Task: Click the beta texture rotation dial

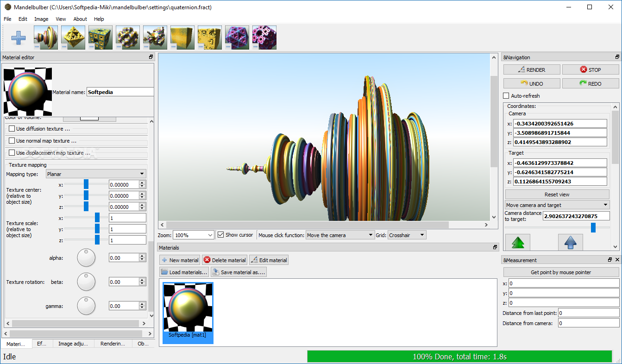Action: 86,282
